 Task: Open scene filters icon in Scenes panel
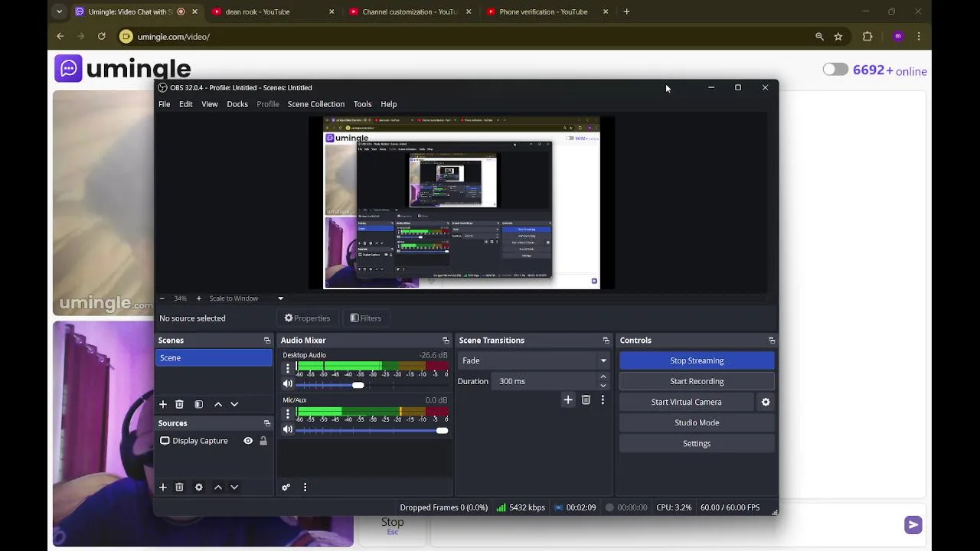point(198,404)
